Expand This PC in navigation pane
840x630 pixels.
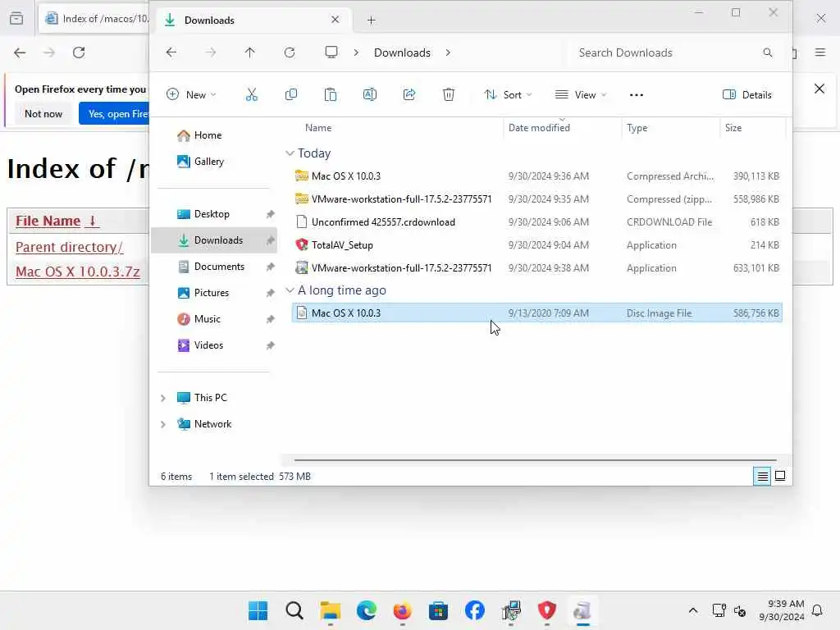[x=163, y=398]
